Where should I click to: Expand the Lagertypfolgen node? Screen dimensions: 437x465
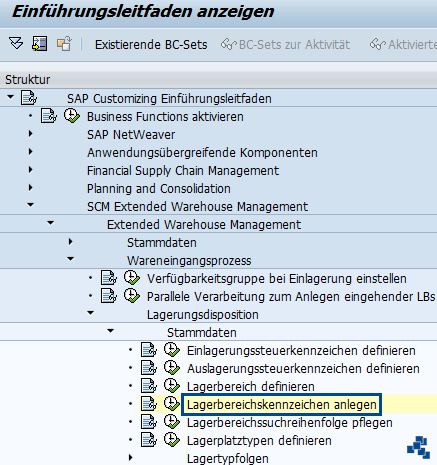click(x=130, y=458)
